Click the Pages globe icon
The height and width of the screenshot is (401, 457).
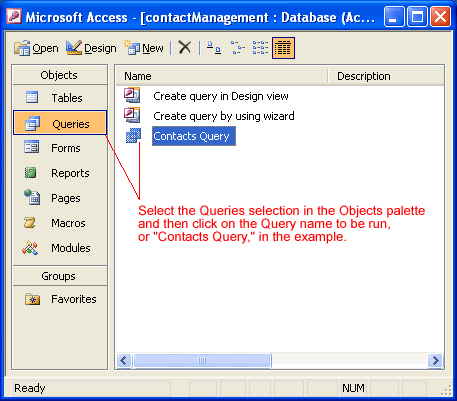32,197
